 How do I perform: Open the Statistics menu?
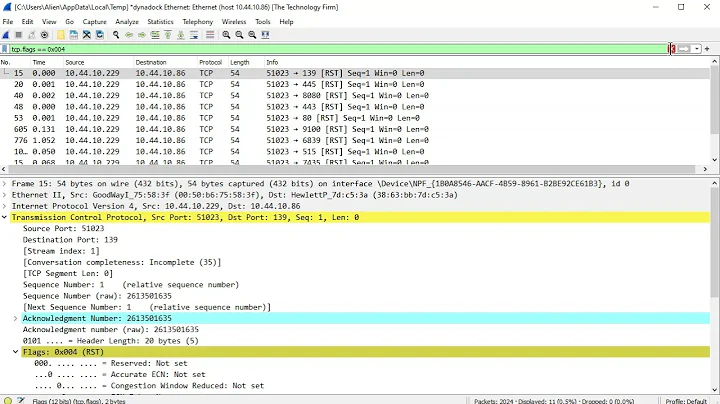160,22
